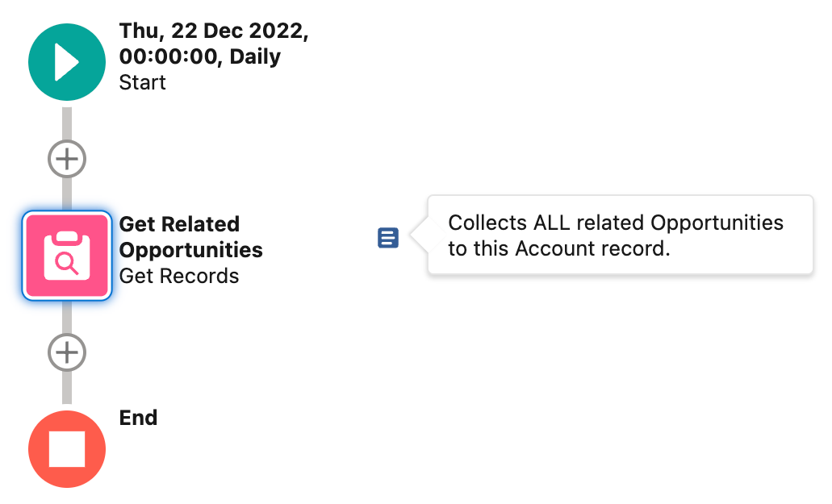832x504 pixels.
Task: Select connector line directly below Get Records icon
Action: coord(67,317)
